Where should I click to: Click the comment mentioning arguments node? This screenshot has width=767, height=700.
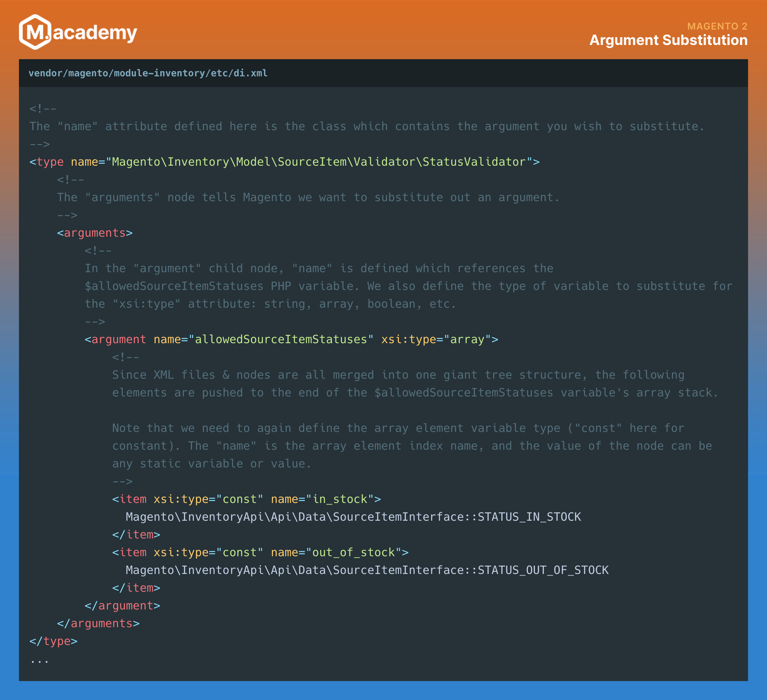pyautogui.click(x=308, y=197)
